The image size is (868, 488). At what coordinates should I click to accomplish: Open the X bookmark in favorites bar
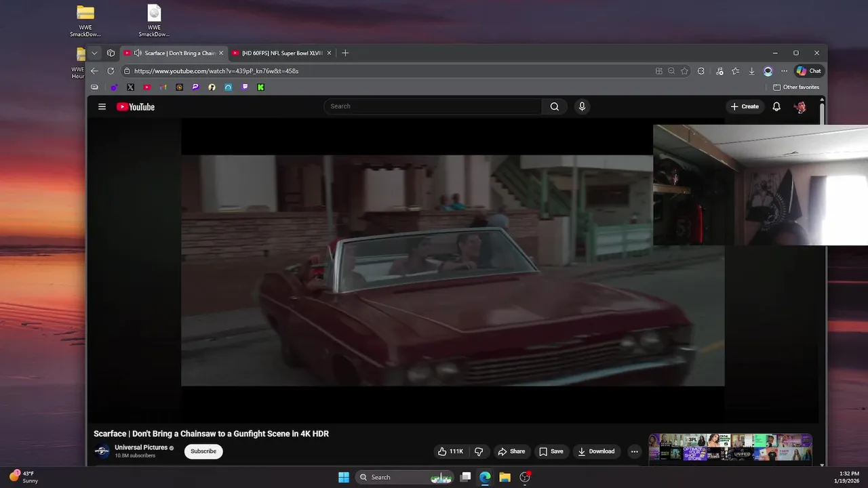coord(130,87)
